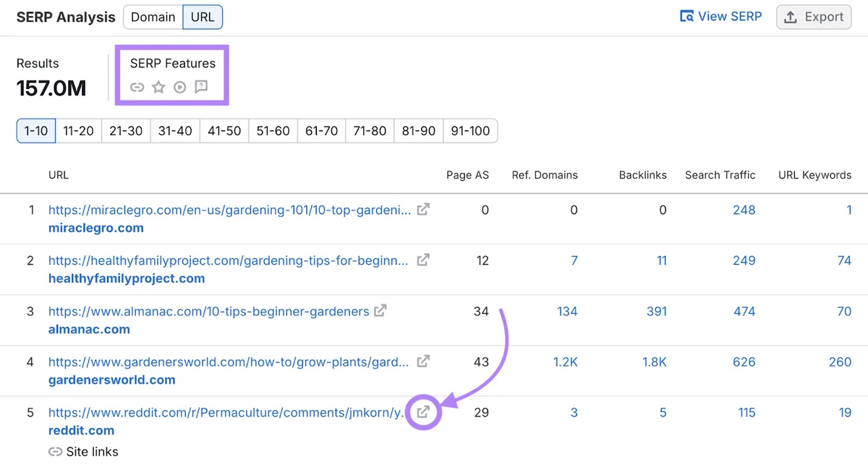Click the link icon in SERP Features
The height and width of the screenshot is (470, 868).
pyautogui.click(x=137, y=87)
